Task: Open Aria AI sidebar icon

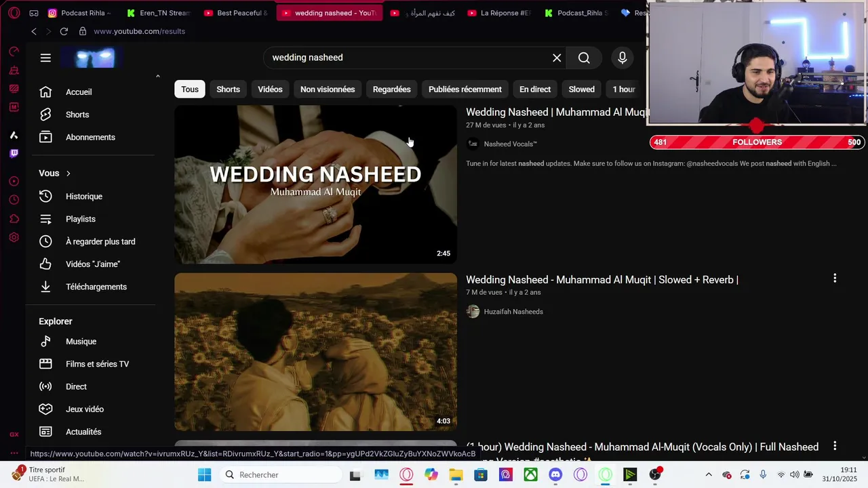Action: pos(14,135)
